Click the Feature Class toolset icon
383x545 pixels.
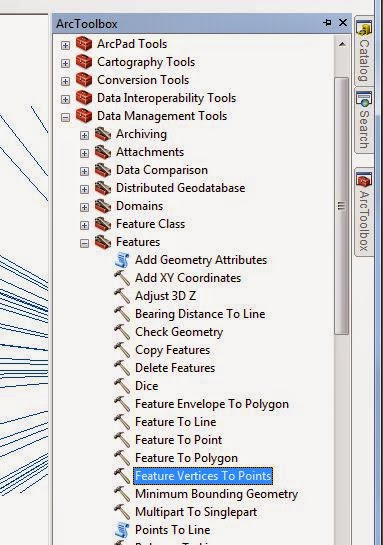click(x=103, y=224)
